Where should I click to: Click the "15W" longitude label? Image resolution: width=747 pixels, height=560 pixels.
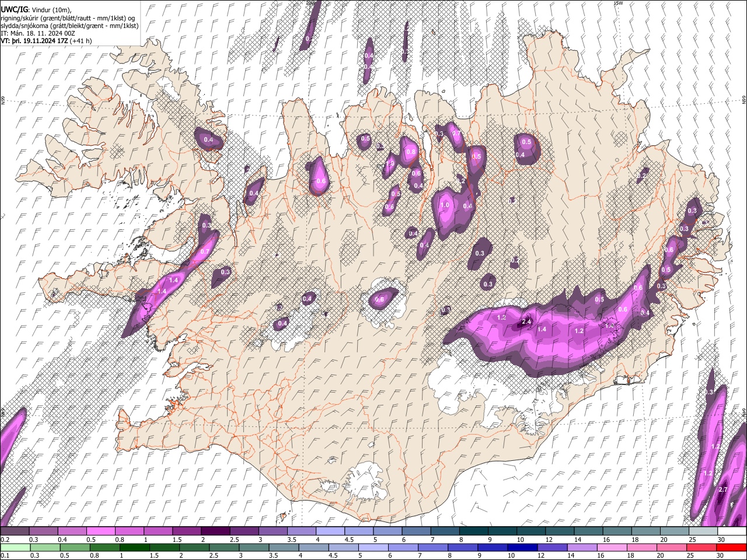(618, 3)
